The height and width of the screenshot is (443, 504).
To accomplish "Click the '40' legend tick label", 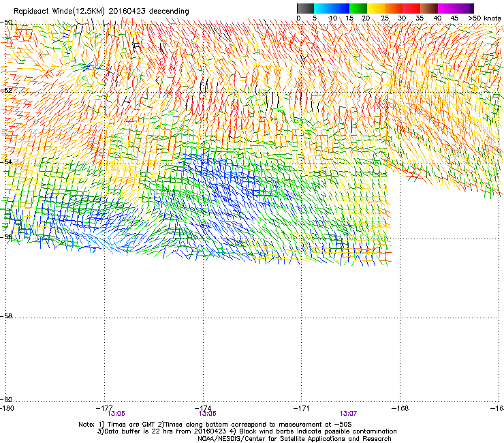I will pyautogui.click(x=437, y=18).
